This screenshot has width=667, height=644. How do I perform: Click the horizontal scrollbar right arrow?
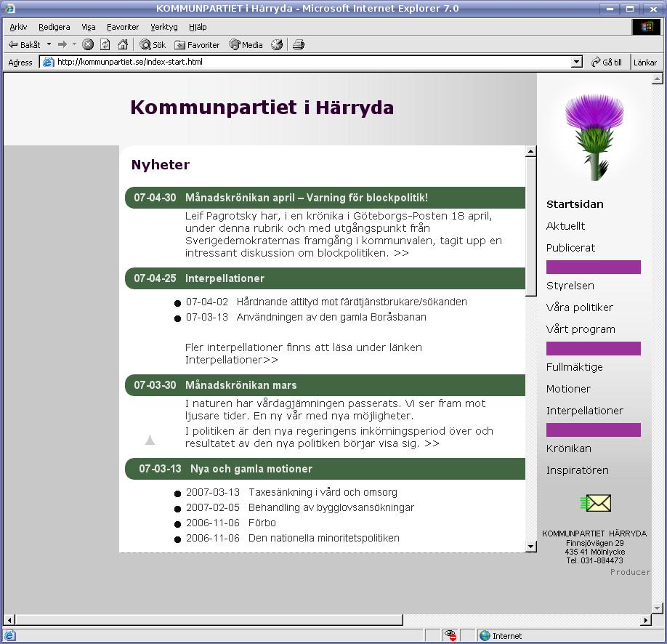[x=646, y=620]
